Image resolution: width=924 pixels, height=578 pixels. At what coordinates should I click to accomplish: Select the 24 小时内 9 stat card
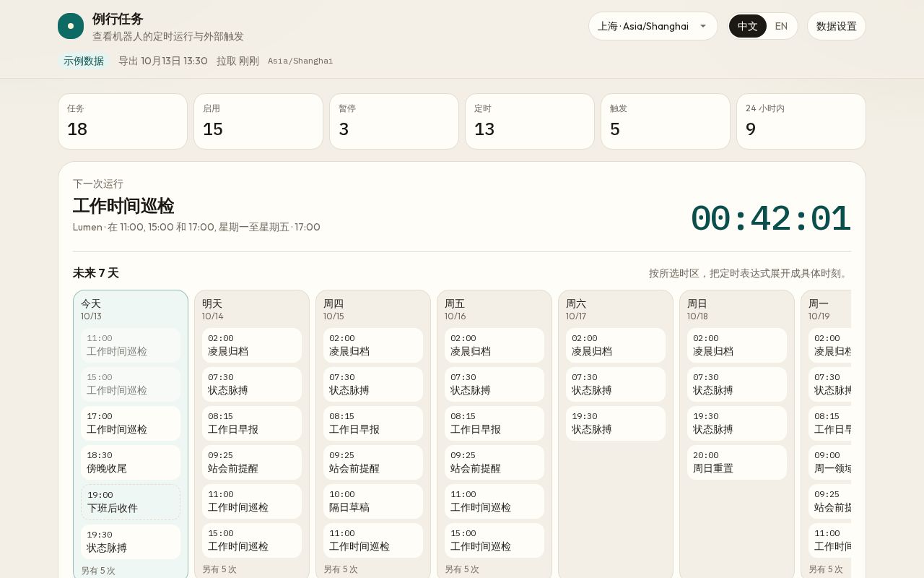point(801,121)
